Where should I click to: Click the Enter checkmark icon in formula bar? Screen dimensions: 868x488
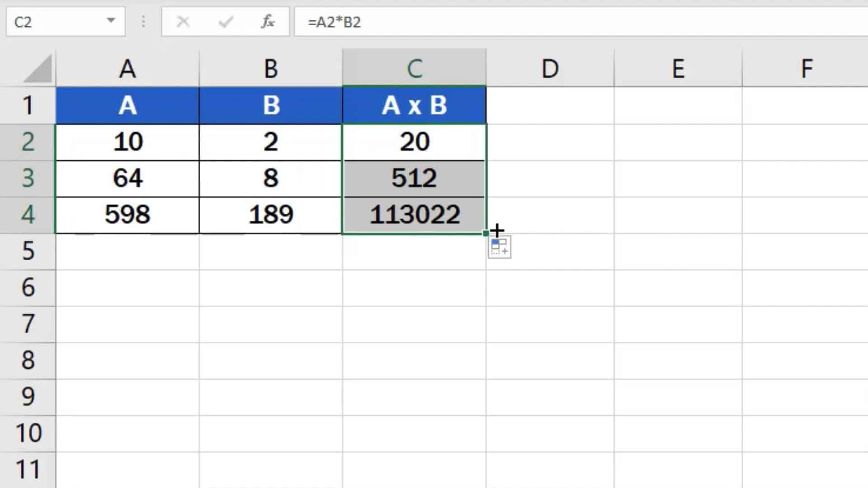coord(225,21)
